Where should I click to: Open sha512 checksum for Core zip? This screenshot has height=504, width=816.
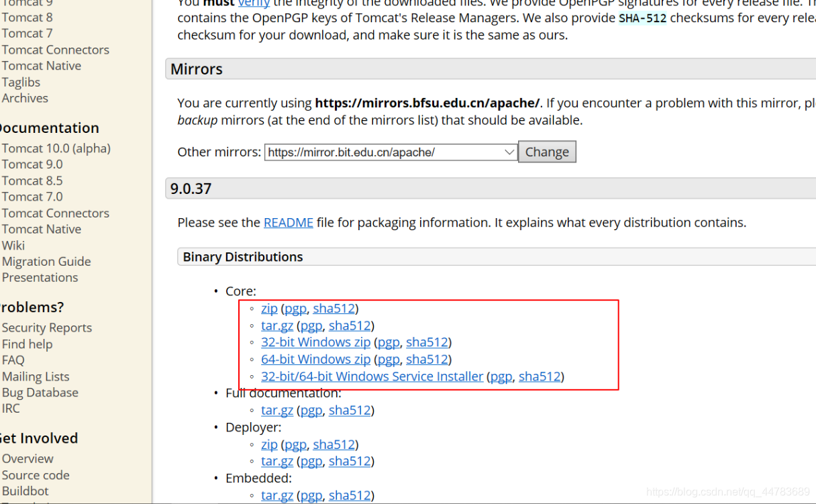pos(334,309)
